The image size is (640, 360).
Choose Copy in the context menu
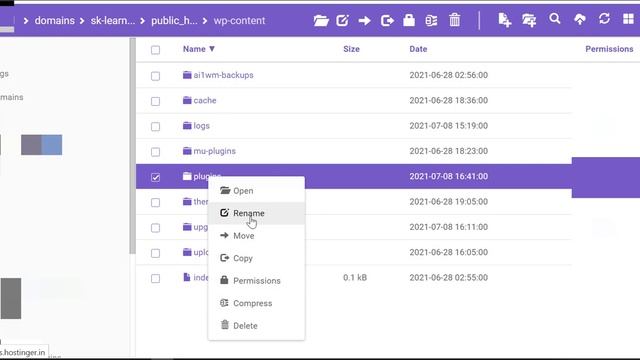pyautogui.click(x=256, y=258)
